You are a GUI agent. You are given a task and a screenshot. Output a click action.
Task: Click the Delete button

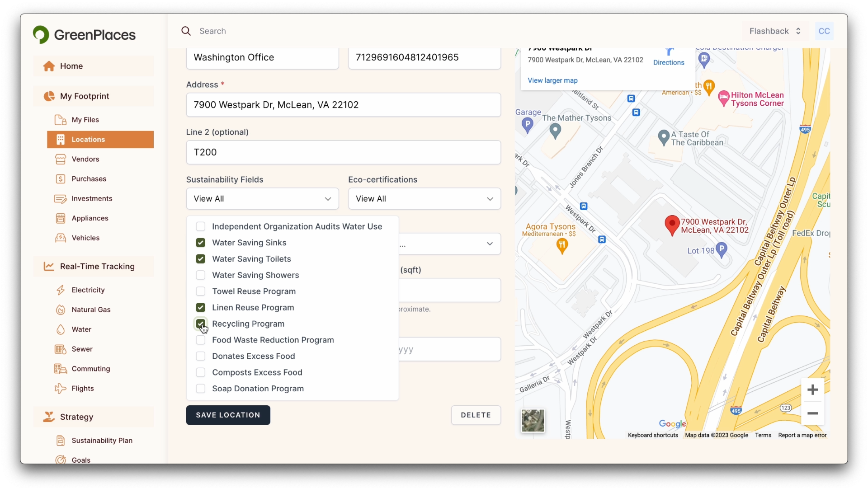click(x=476, y=415)
